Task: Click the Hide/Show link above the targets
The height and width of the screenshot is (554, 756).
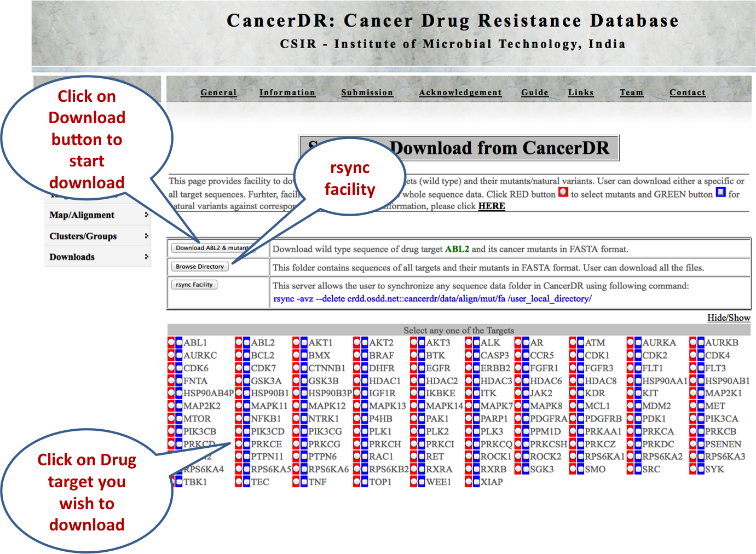Action: (728, 318)
